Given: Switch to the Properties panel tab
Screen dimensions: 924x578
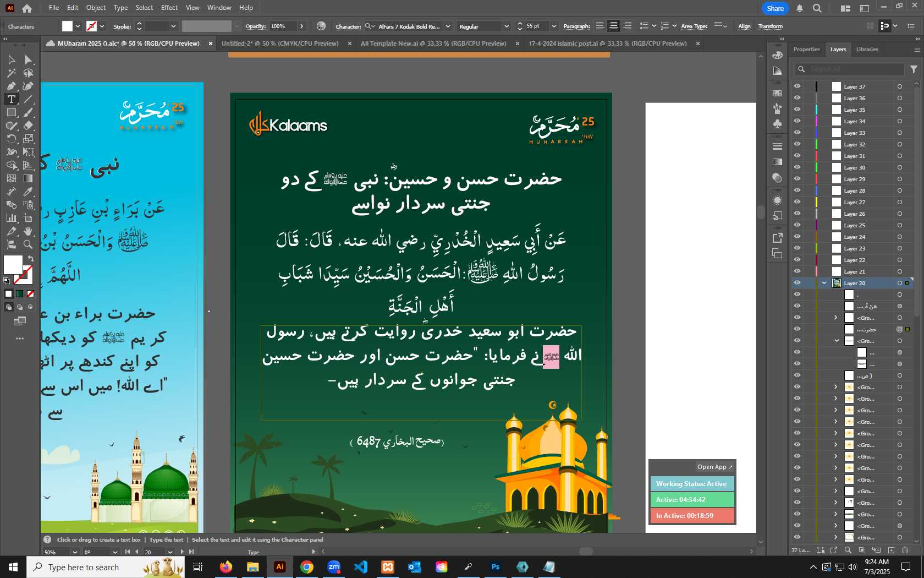Looking at the screenshot, I should (x=806, y=50).
